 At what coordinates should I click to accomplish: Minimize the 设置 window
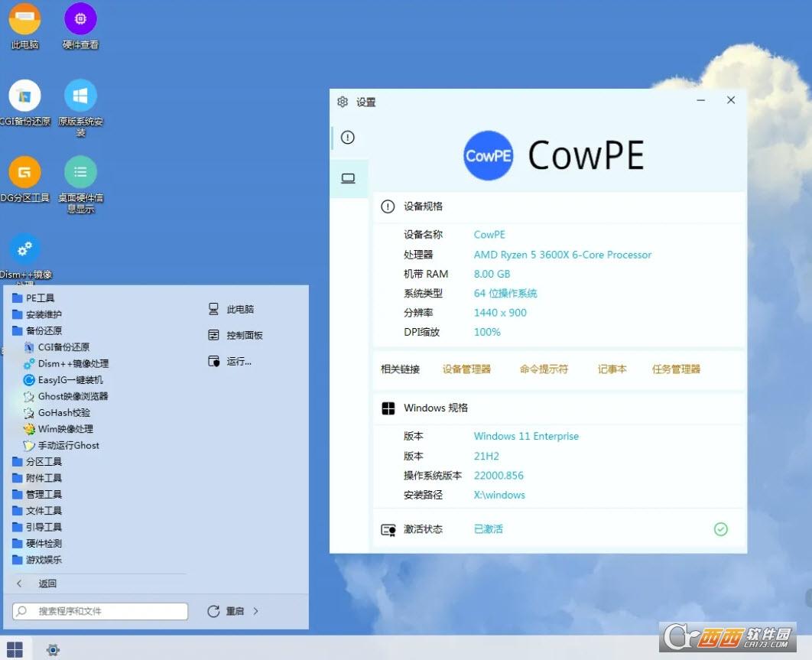pyautogui.click(x=700, y=100)
